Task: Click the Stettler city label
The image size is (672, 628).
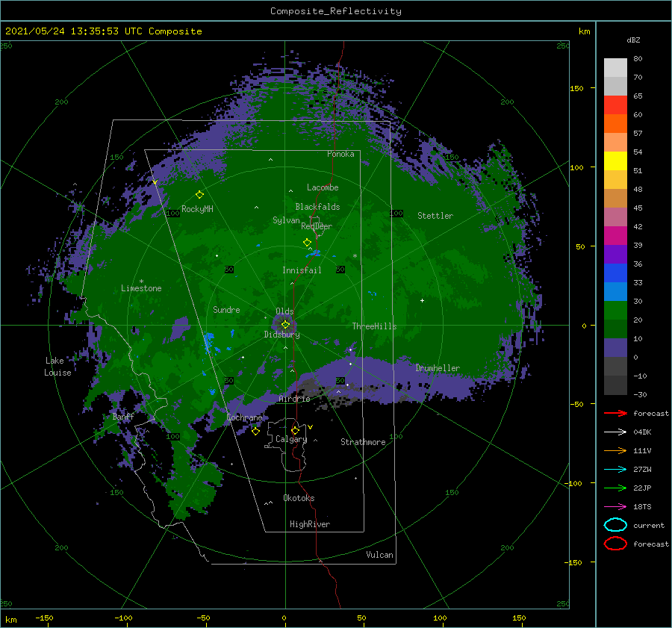Action: [435, 216]
